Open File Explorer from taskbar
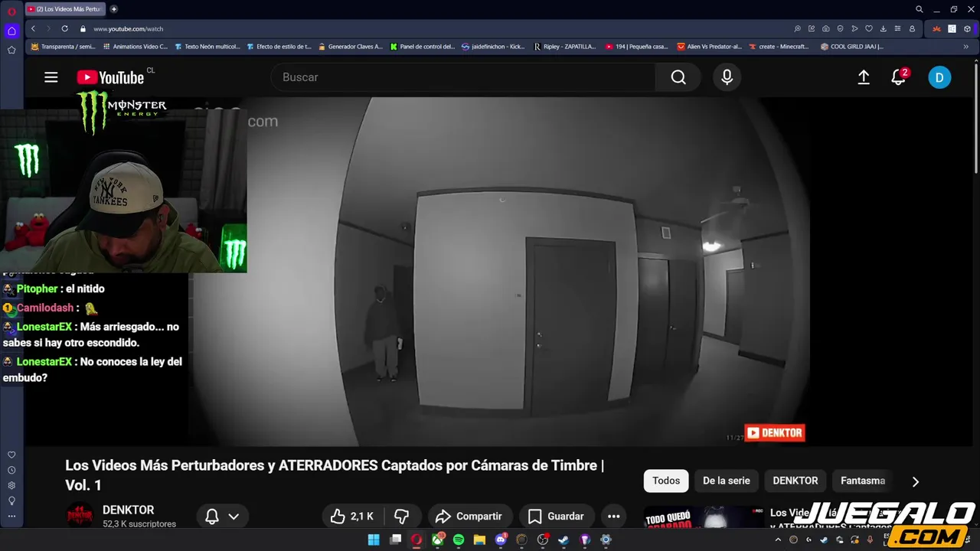 pyautogui.click(x=479, y=540)
